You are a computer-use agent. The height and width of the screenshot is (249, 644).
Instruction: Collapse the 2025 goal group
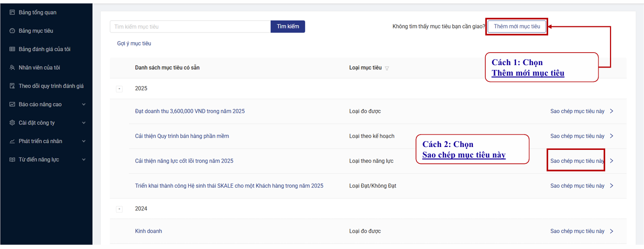click(x=119, y=89)
